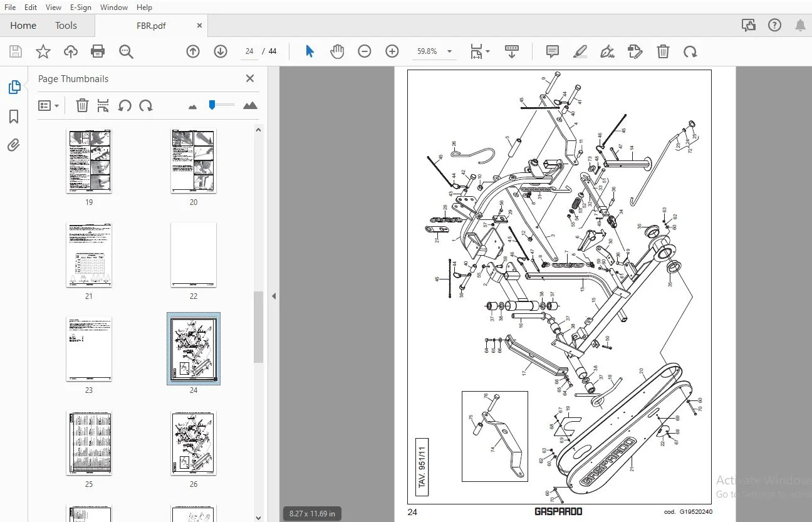Open the share screen icon
This screenshot has width=812, height=522.
748,25
